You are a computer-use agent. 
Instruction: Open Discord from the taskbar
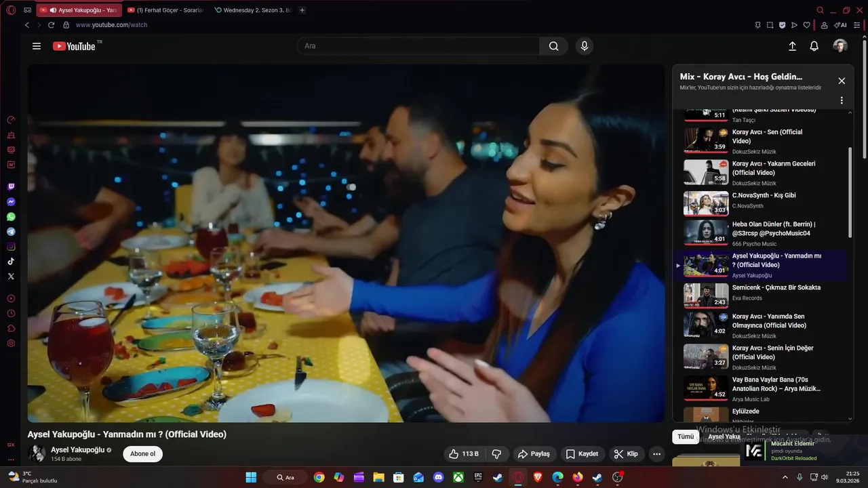pyautogui.click(x=438, y=477)
